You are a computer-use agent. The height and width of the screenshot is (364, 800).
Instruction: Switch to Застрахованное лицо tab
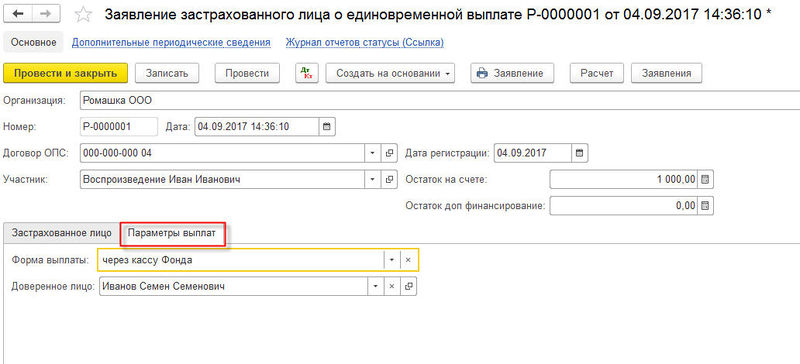click(62, 233)
